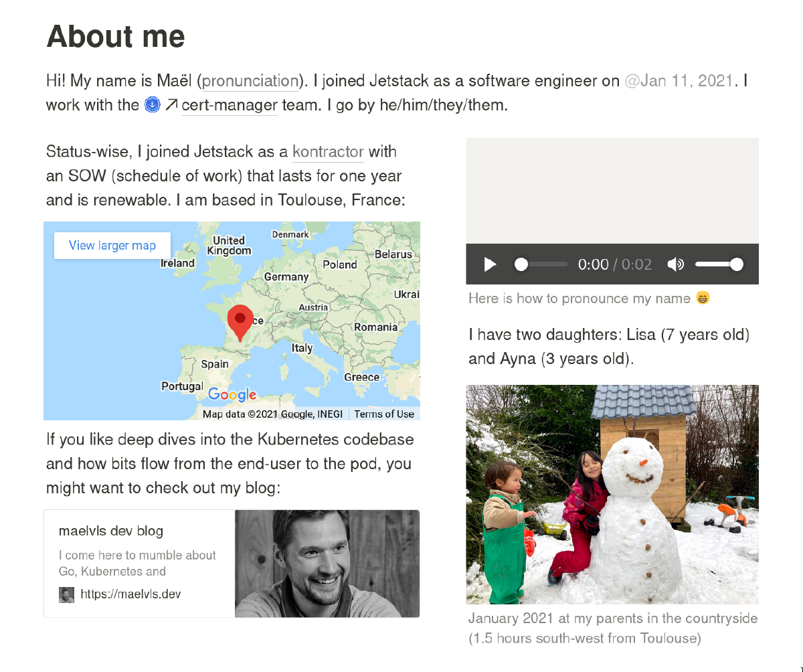The width and height of the screenshot is (803, 672).
Task: Open the pronunciation link
Action: point(250,81)
